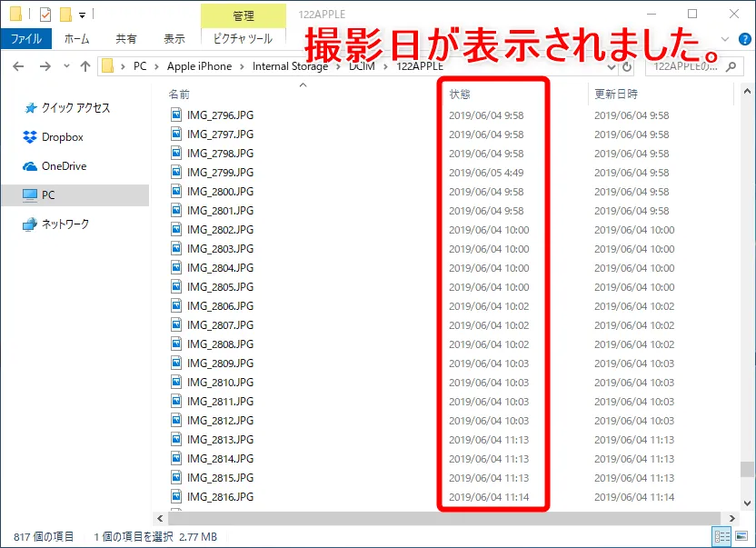Select PC in navigation pane
This screenshot has width=756, height=548.
click(x=75, y=194)
